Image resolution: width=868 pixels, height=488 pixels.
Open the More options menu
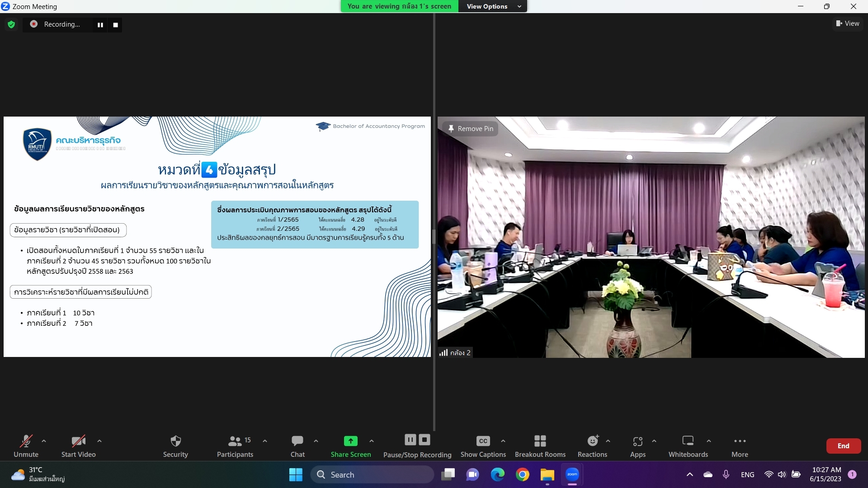coord(740,446)
